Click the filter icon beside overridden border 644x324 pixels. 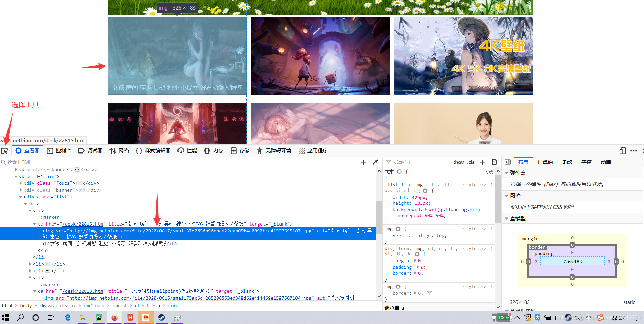(429, 293)
